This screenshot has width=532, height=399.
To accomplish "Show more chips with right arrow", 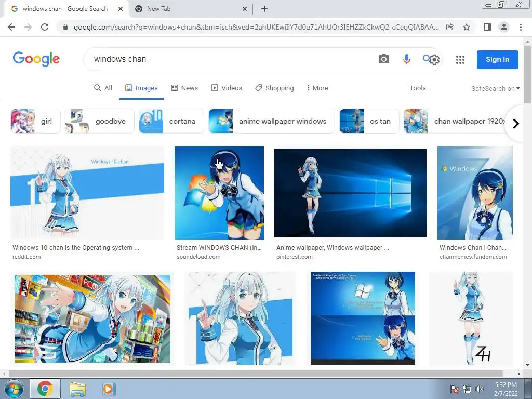I will tap(516, 124).
